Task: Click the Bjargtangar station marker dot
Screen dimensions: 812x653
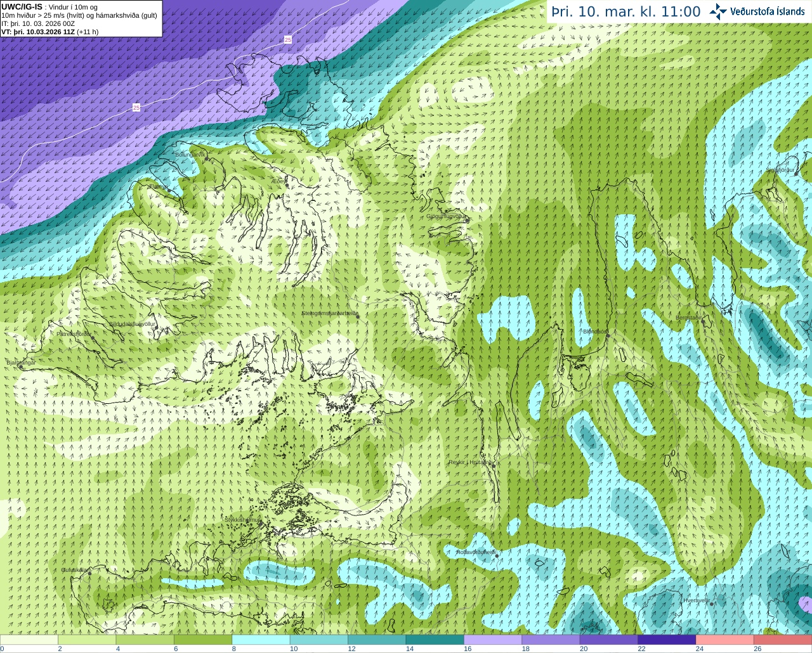Action: point(20,366)
